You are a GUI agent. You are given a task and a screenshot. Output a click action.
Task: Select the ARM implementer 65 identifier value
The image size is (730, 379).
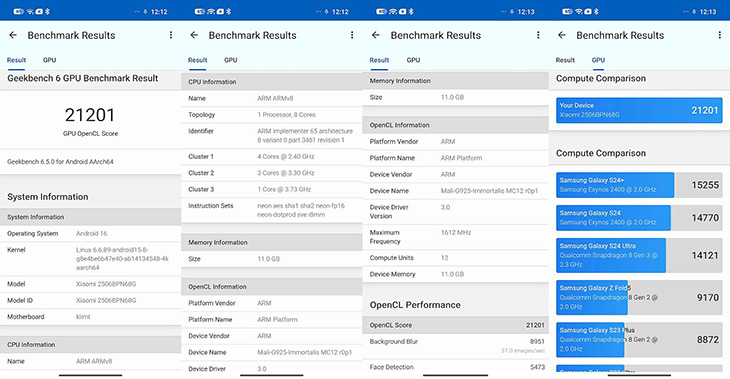click(305, 135)
